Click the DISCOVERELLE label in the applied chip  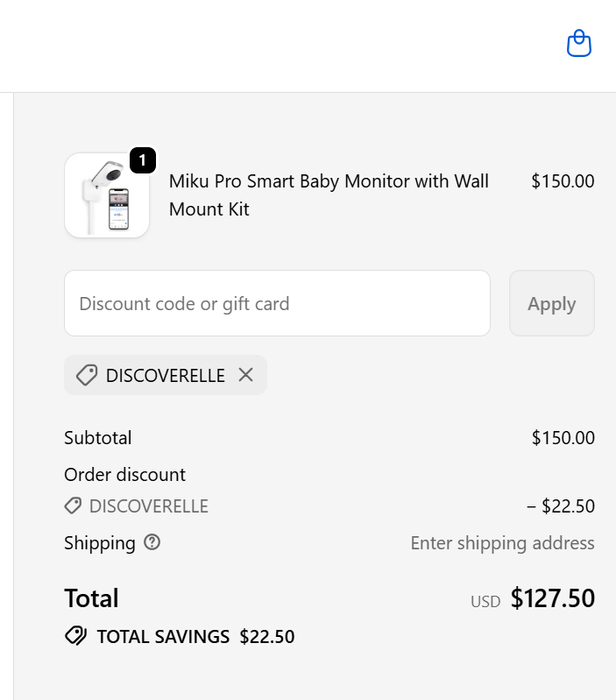tap(165, 375)
